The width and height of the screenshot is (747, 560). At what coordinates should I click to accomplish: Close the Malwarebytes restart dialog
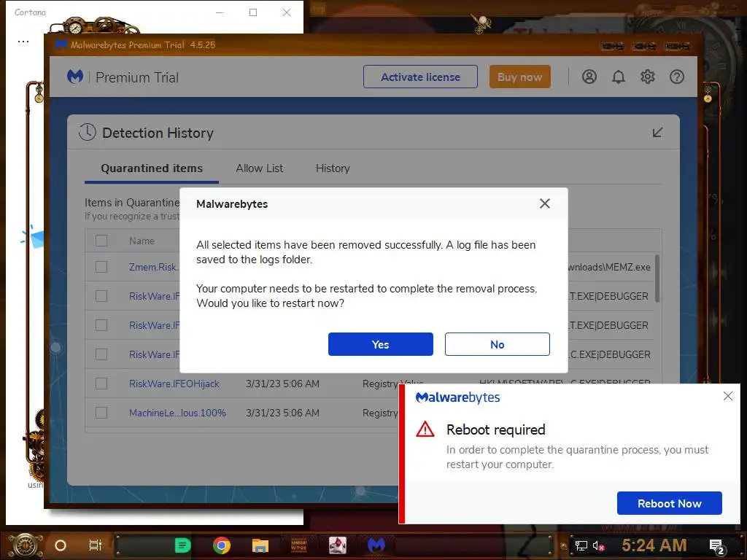(x=544, y=204)
